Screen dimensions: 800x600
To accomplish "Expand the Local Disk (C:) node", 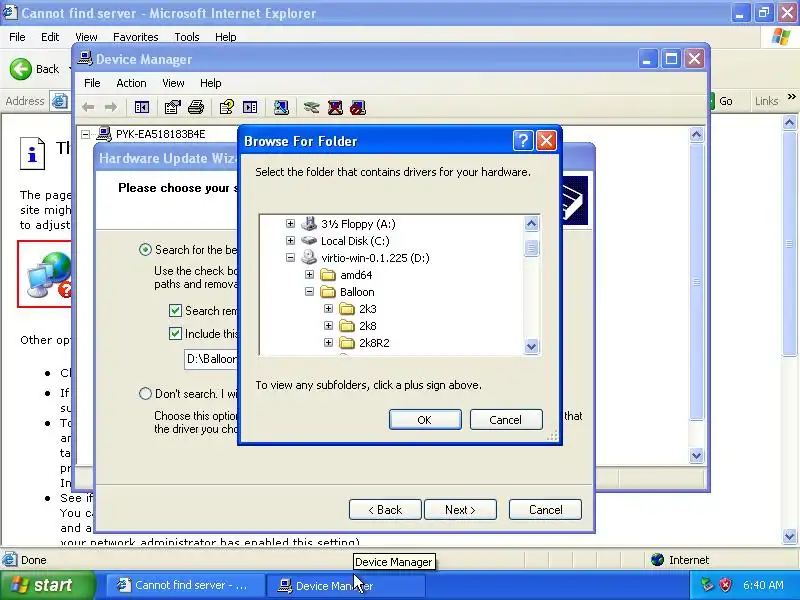I will (x=290, y=240).
